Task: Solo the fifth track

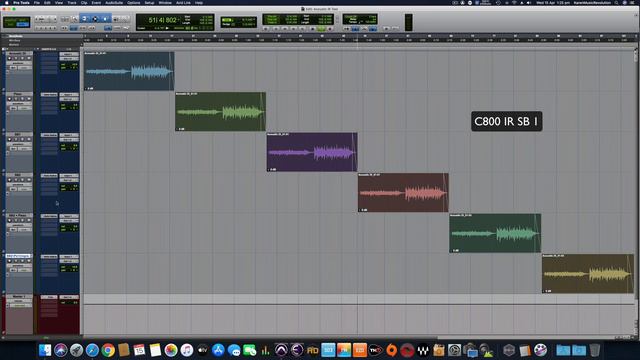Action: click(x=22, y=220)
